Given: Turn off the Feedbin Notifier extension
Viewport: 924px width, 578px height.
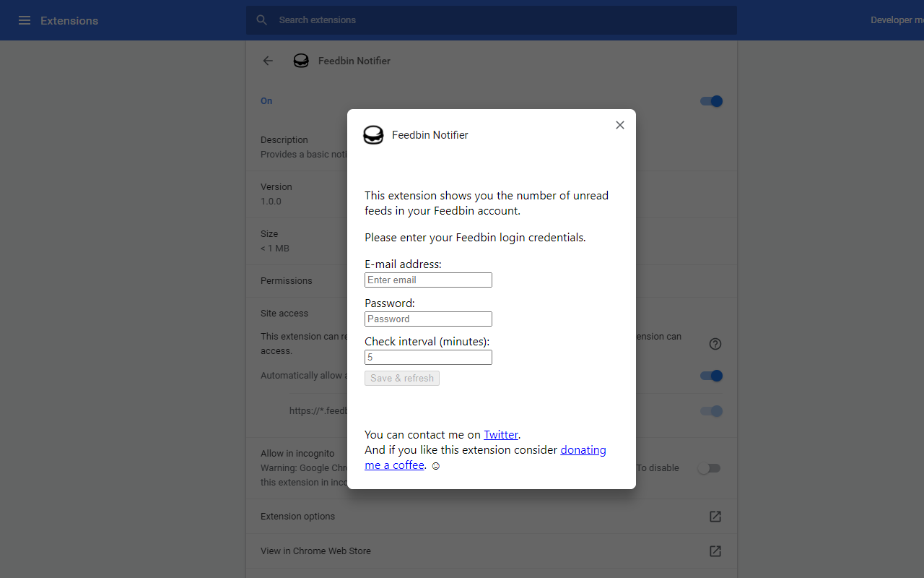Looking at the screenshot, I should tap(711, 101).
